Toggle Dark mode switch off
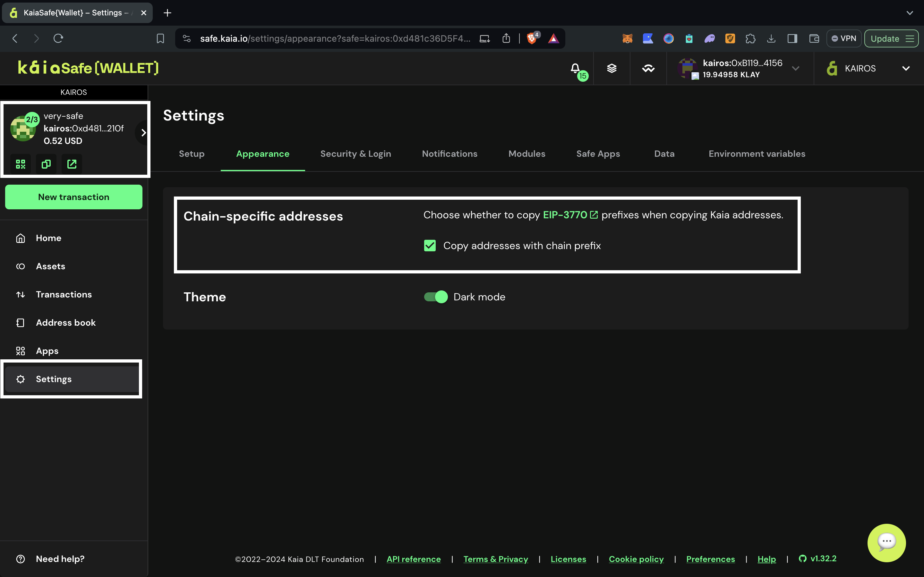This screenshot has height=577, width=924. [x=436, y=297]
